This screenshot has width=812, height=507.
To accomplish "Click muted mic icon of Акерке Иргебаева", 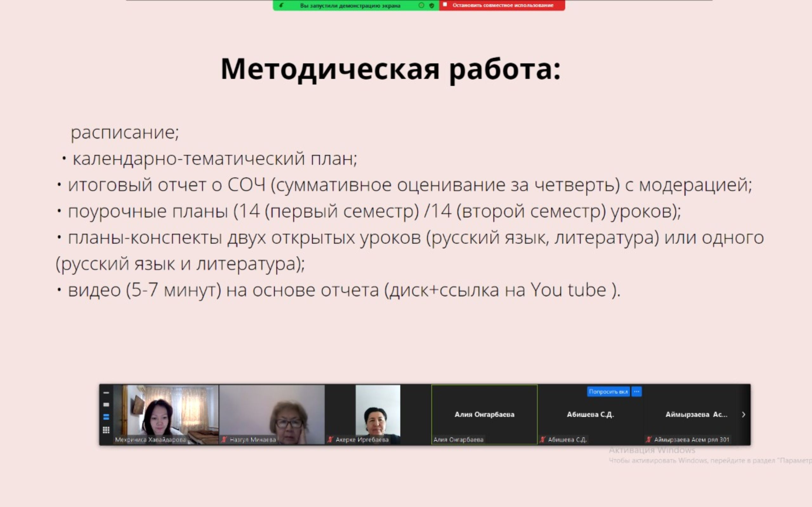I will coord(330,439).
